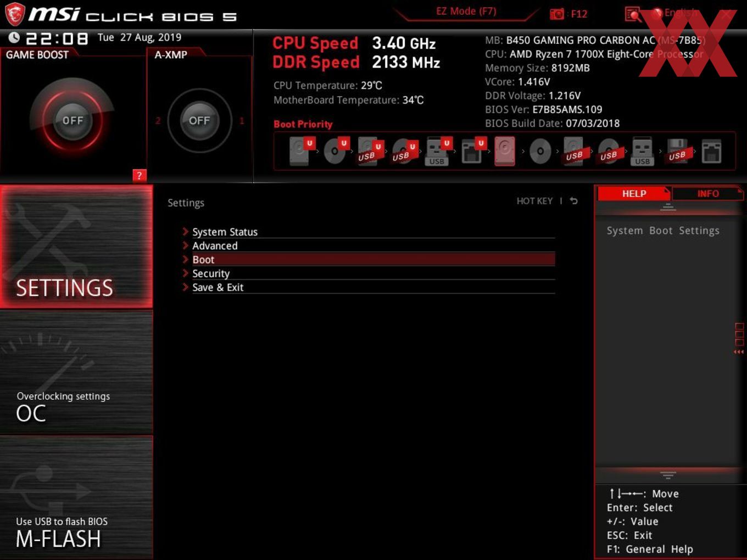Click the HOT KEY label

[x=534, y=201]
